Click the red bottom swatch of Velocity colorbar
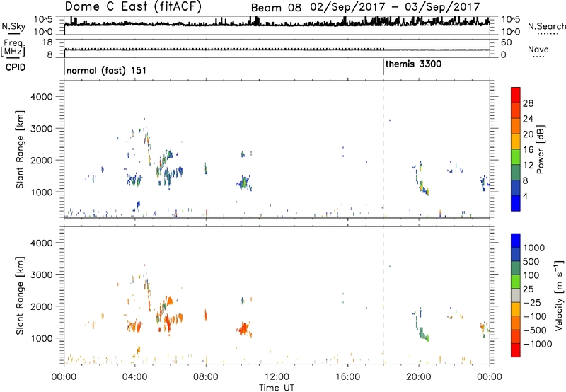 [516, 350]
